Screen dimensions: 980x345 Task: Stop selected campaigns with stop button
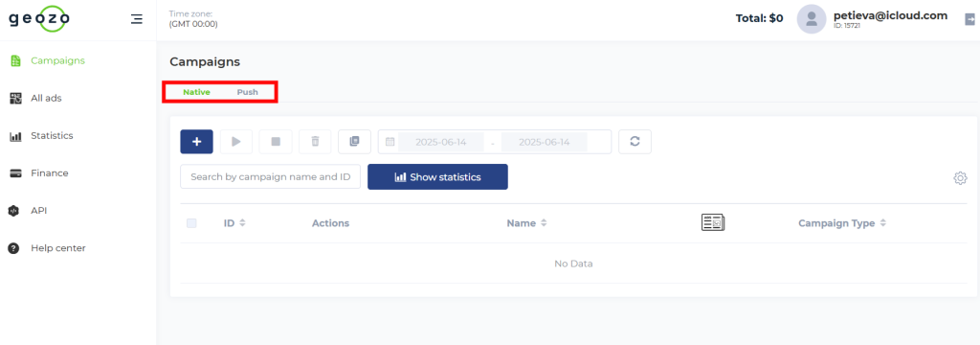(276, 142)
